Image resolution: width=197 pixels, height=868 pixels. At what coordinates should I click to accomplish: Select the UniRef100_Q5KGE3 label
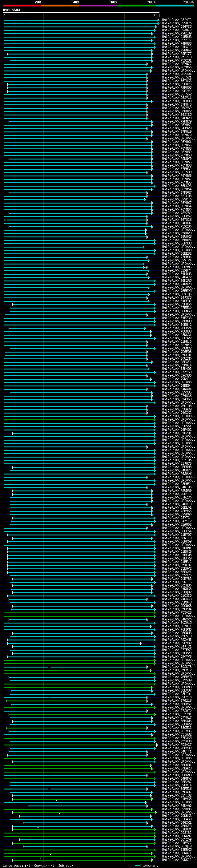(x=177, y=826)
